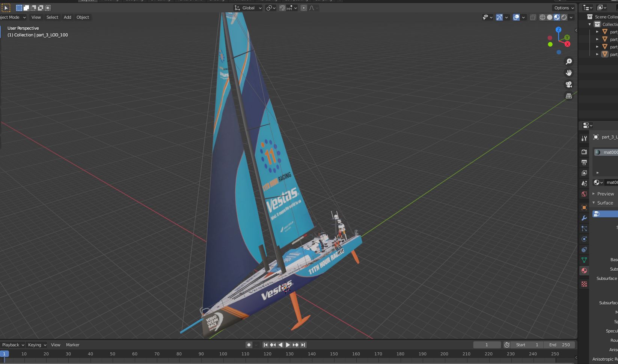
Task: Click the red X axis gizmo handle
Action: coord(567,44)
